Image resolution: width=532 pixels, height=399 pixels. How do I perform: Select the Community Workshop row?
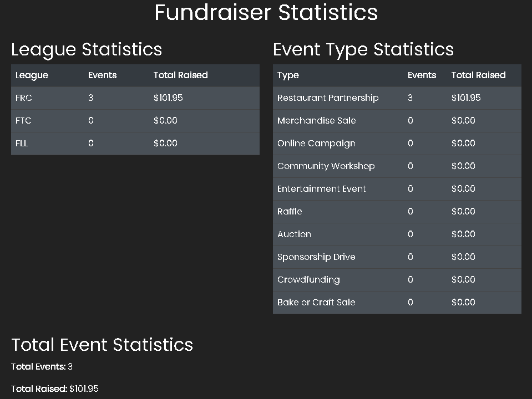point(397,166)
